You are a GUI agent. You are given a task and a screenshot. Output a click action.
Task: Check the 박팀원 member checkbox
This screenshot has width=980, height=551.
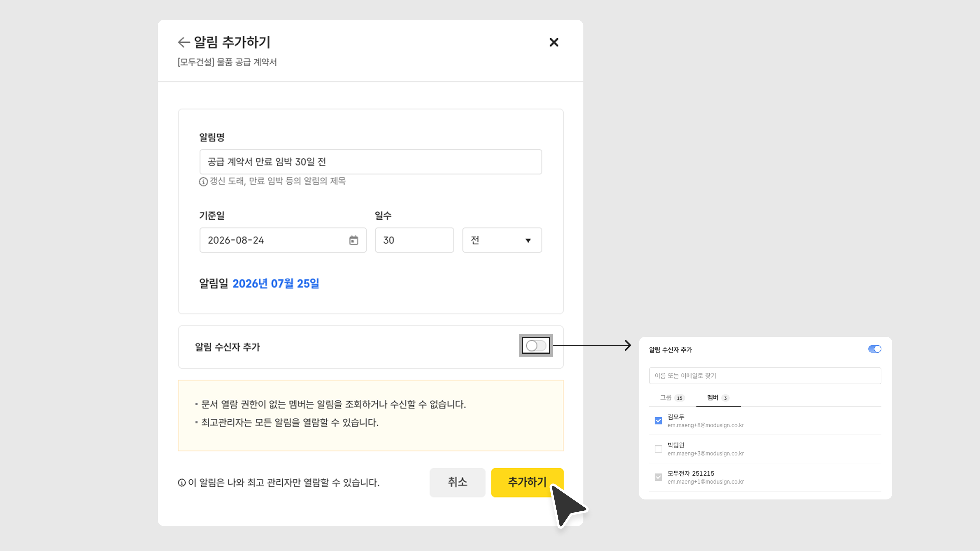(x=658, y=449)
